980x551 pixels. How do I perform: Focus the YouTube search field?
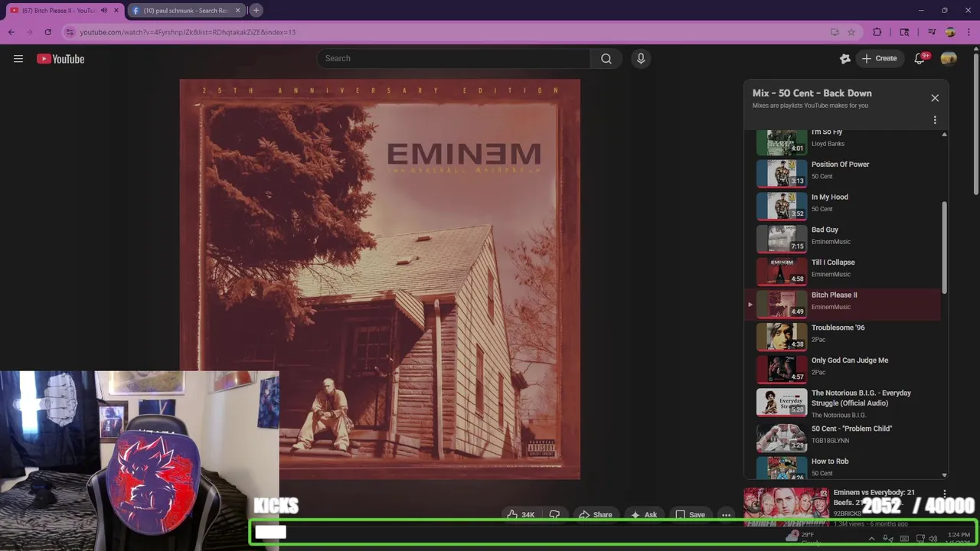(453, 59)
